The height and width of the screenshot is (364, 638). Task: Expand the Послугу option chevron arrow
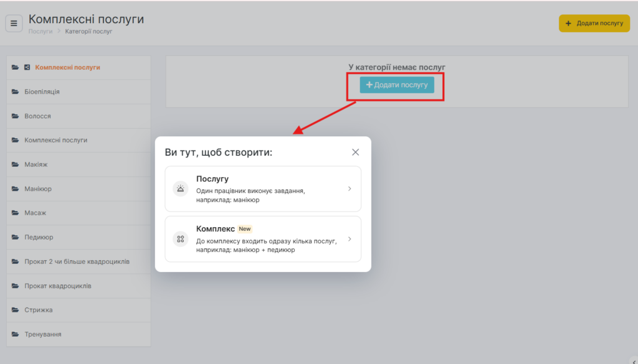tap(350, 189)
